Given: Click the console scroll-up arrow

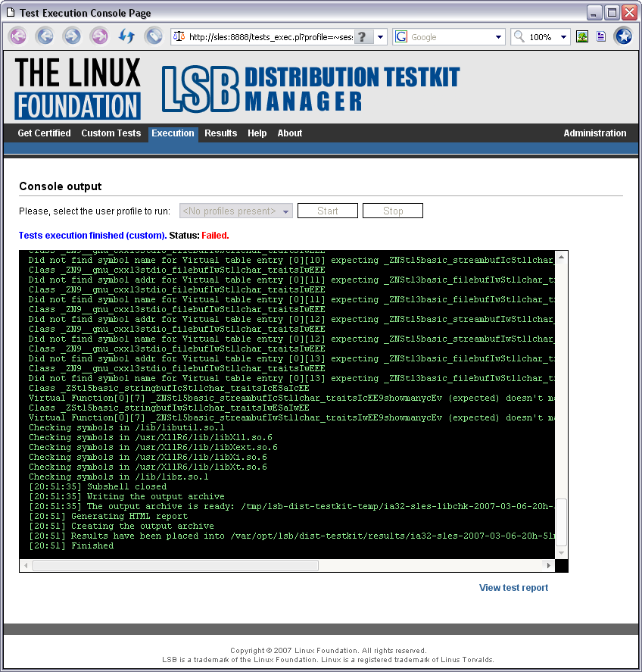Looking at the screenshot, I should pyautogui.click(x=561, y=257).
